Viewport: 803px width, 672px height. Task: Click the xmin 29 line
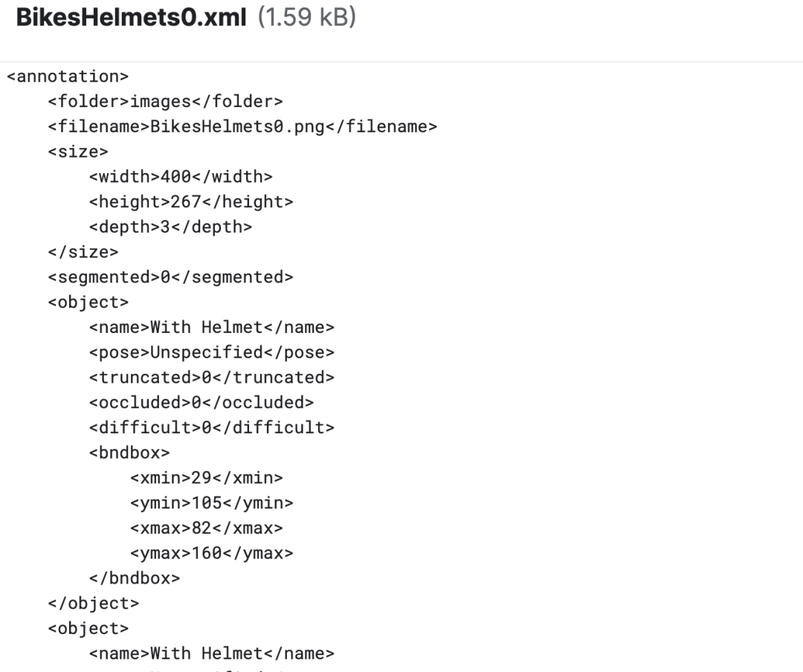tap(207, 478)
